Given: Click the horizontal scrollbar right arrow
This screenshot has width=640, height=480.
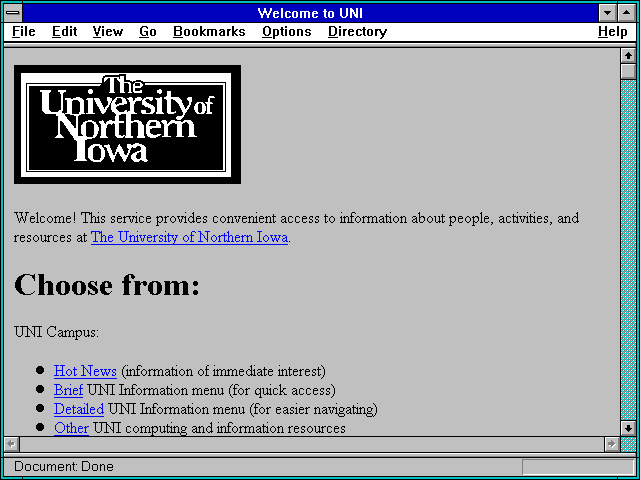Looking at the screenshot, I should 612,444.
